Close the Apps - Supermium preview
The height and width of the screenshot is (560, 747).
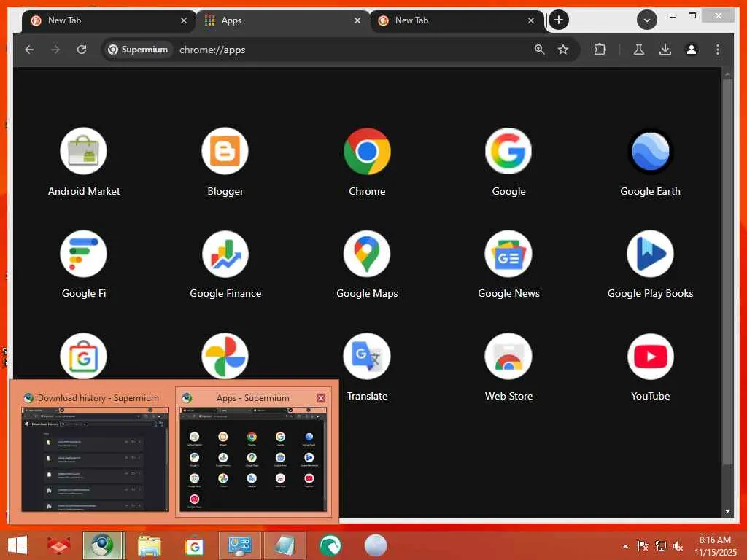tap(321, 398)
